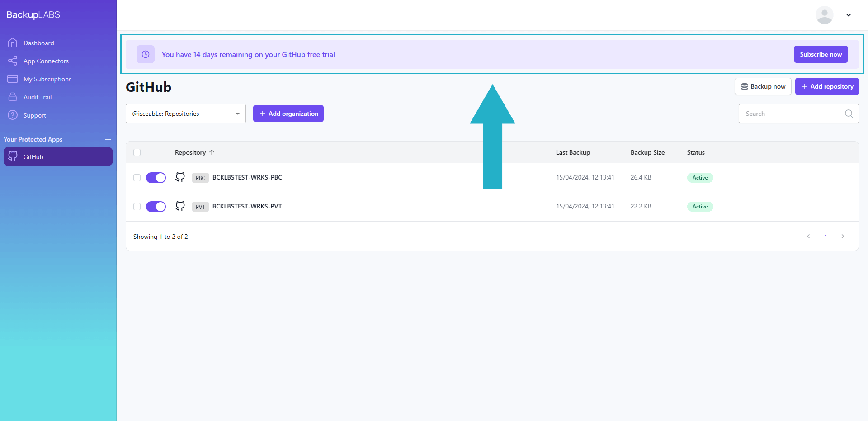
Task: Click GitHub icon in BCKLBSTEST-WRKS-PBC row
Action: pyautogui.click(x=180, y=177)
